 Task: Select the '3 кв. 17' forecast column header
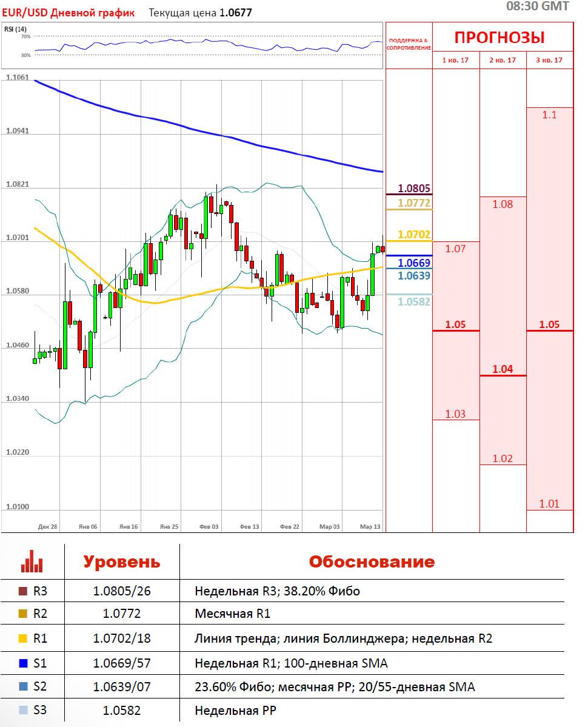pyautogui.click(x=549, y=60)
